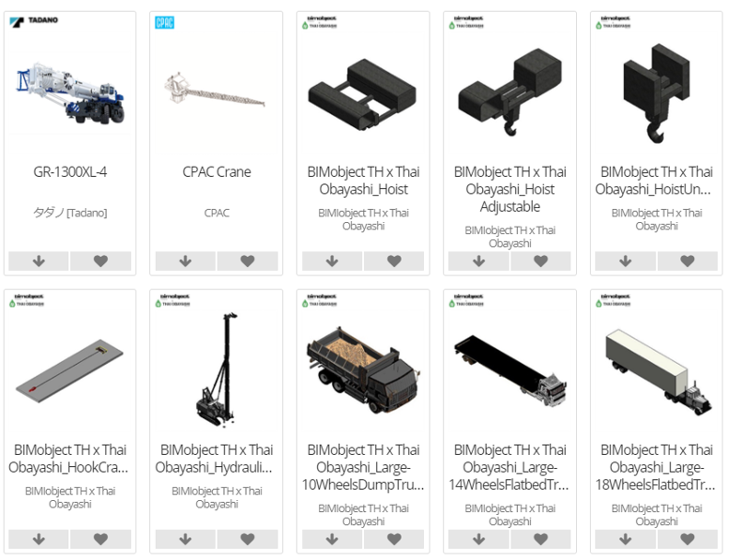Visit the タダノ [Tadano] brand link
This screenshot has height=560, width=729.
70,213
